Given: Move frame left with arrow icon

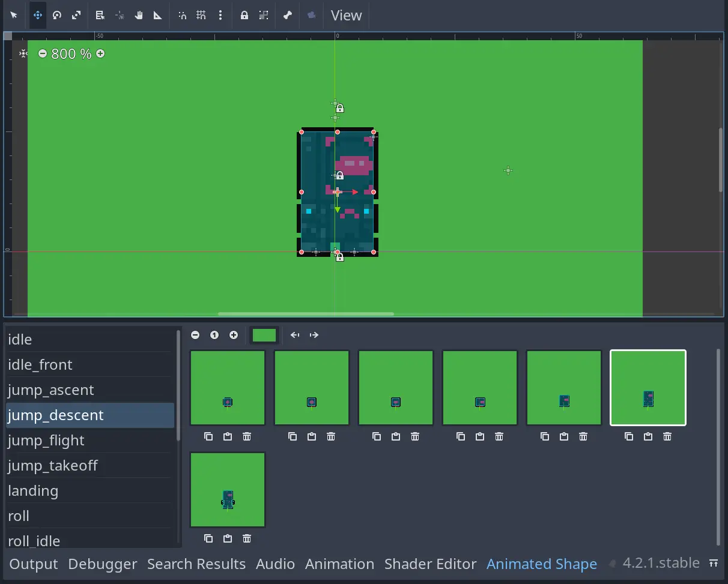Looking at the screenshot, I should [295, 335].
